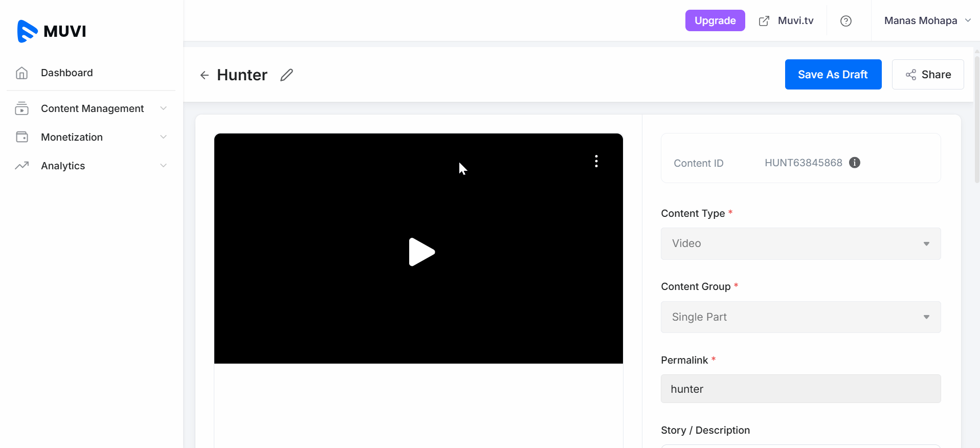Play the Hunter video
Viewport: 980px width, 448px height.
coord(421,252)
